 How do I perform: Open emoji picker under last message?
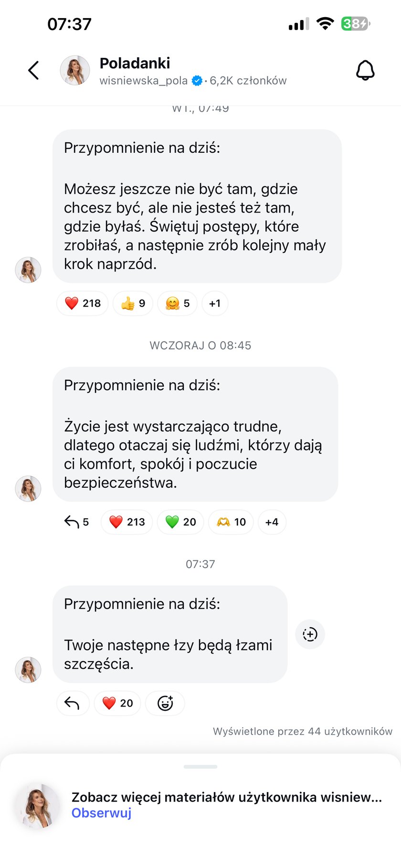[x=165, y=703]
